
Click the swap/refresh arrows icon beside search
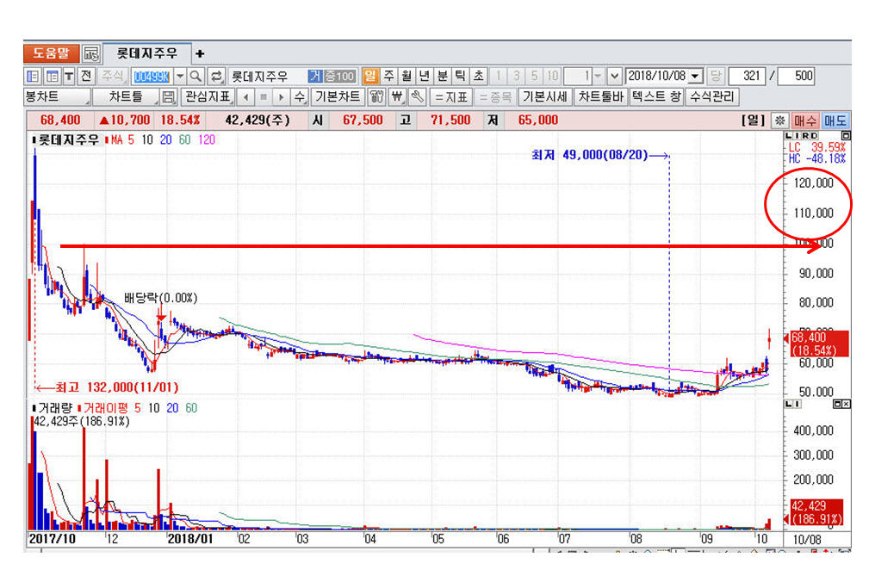click(x=216, y=76)
